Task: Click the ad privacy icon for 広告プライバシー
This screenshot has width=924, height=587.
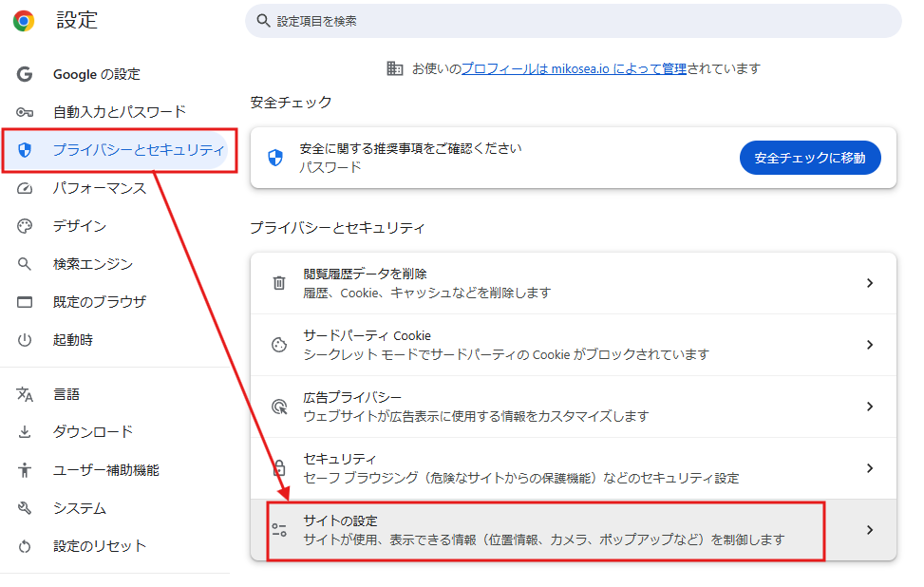Action: pyautogui.click(x=279, y=407)
